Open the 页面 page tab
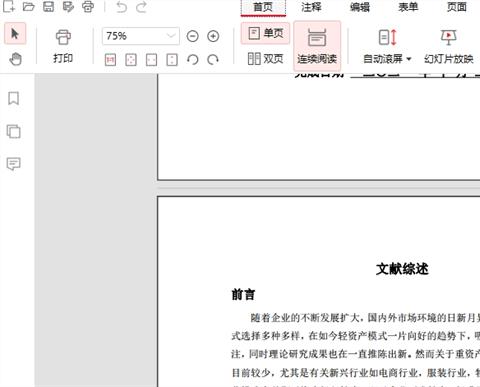Viewport: 480px width, 387px height. tap(457, 7)
